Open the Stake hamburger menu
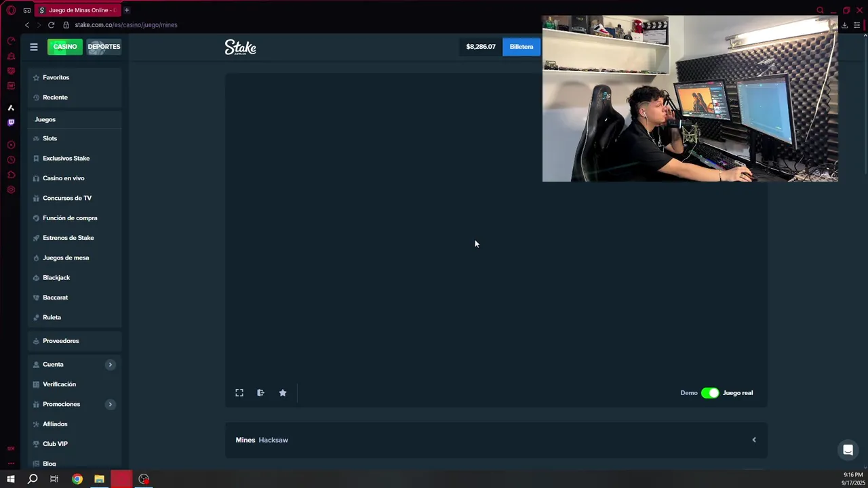The image size is (868, 488). 33,47
